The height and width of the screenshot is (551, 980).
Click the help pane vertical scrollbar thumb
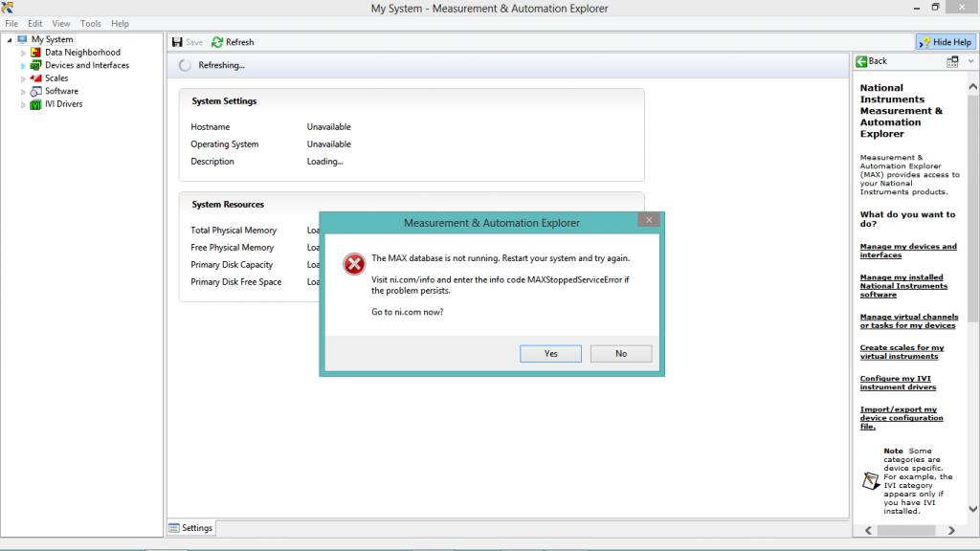pyautogui.click(x=973, y=209)
